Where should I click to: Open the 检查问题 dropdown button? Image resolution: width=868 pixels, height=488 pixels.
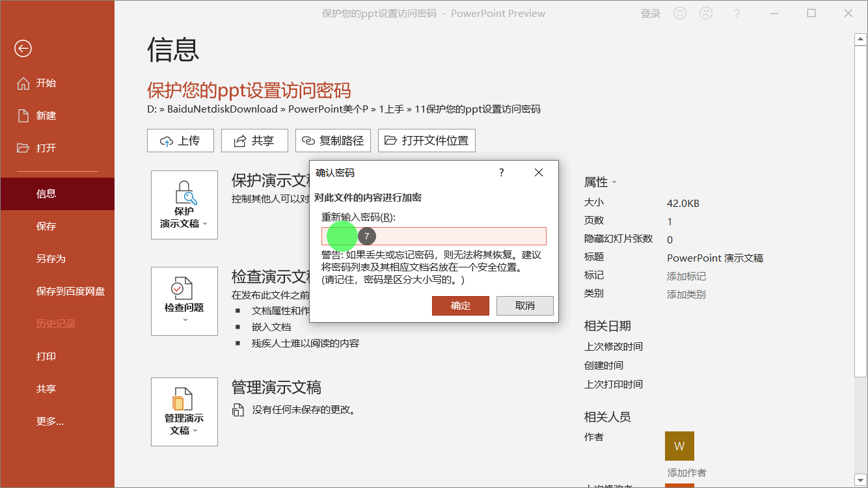(184, 301)
